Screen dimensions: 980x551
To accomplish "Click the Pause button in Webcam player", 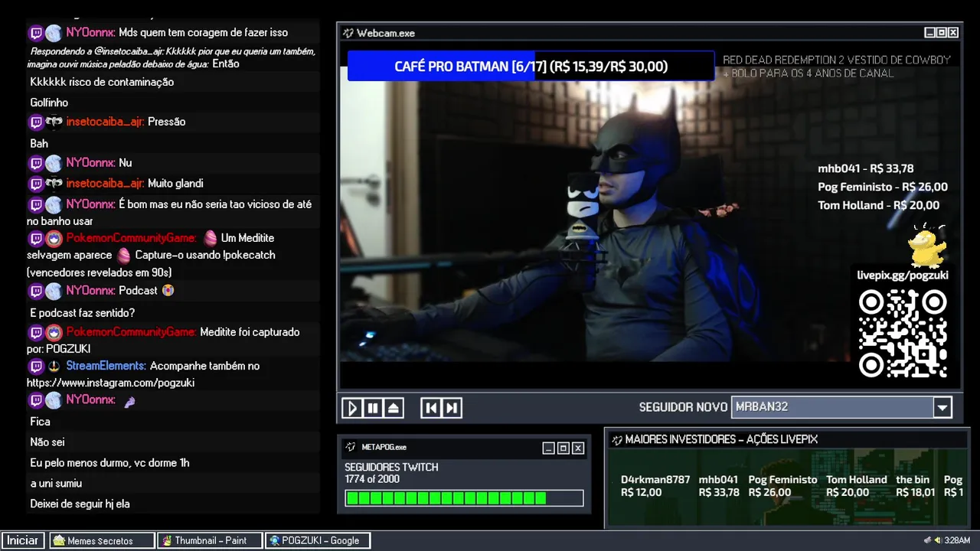I will pos(373,408).
